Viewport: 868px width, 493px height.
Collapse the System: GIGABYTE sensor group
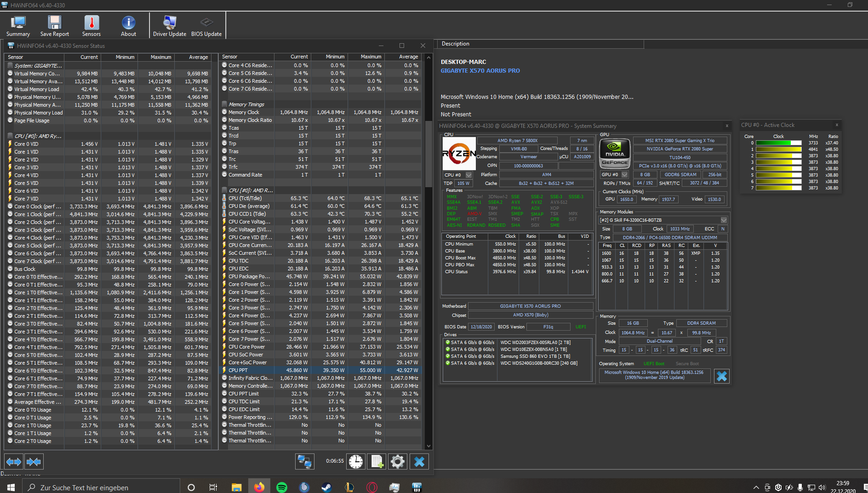(x=10, y=66)
